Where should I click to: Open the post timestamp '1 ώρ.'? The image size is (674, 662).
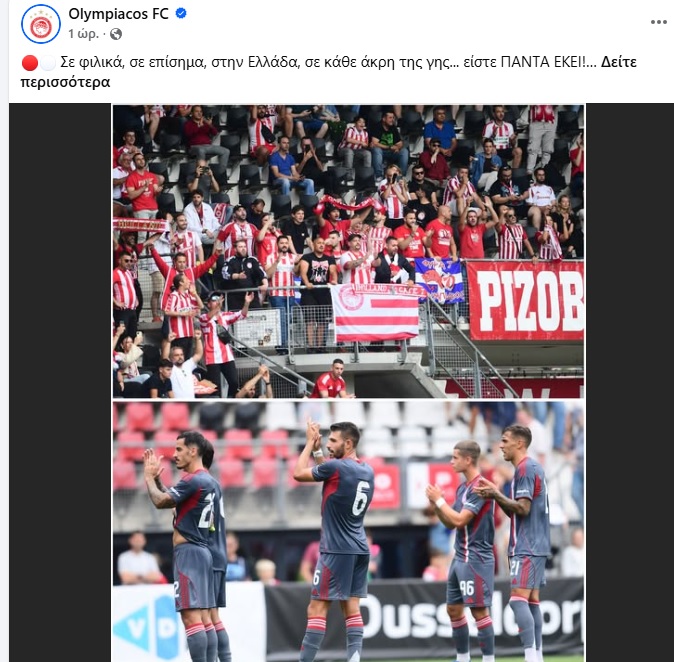click(x=83, y=34)
